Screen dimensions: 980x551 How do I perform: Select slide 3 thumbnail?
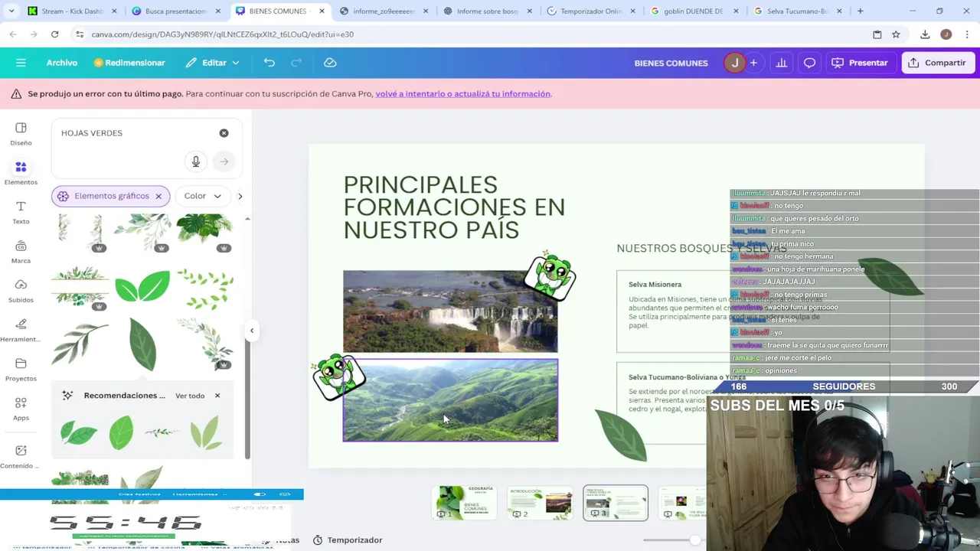point(616,503)
